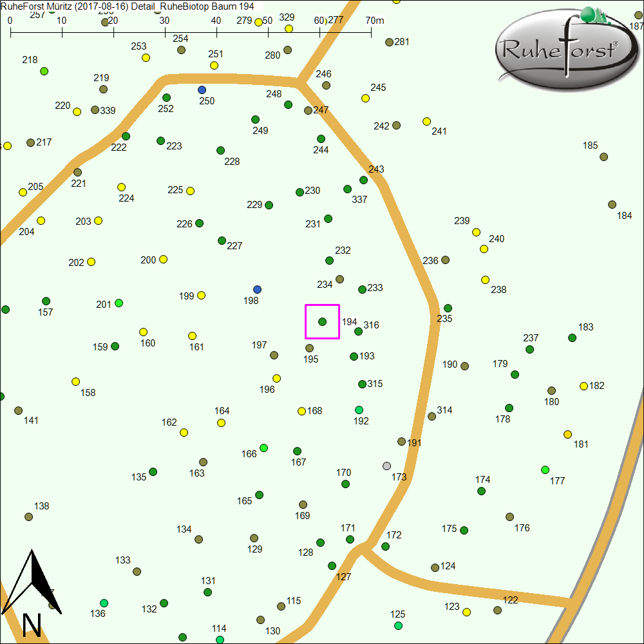The width and height of the screenshot is (644, 644).
Task: Select bright green tree marker 177
Action: 545,469
